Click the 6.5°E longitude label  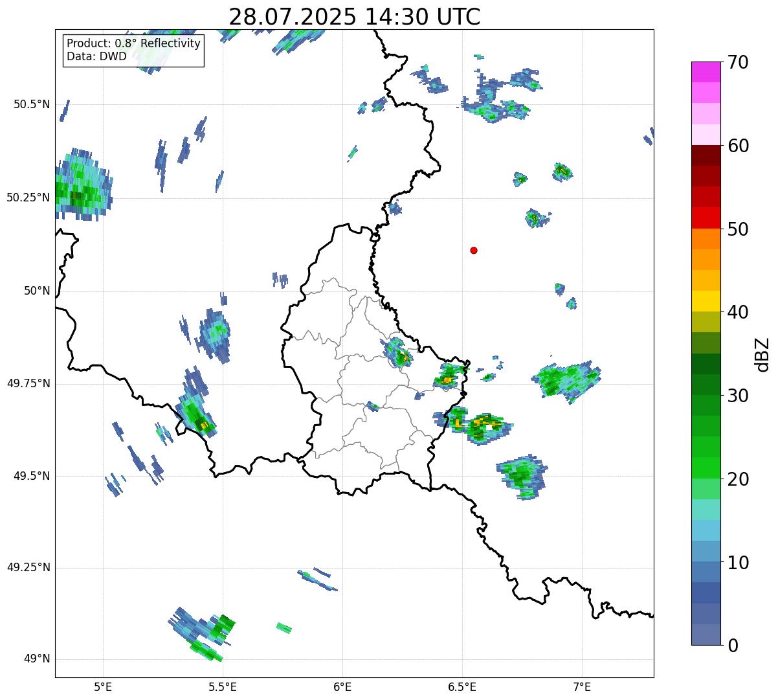(462, 687)
